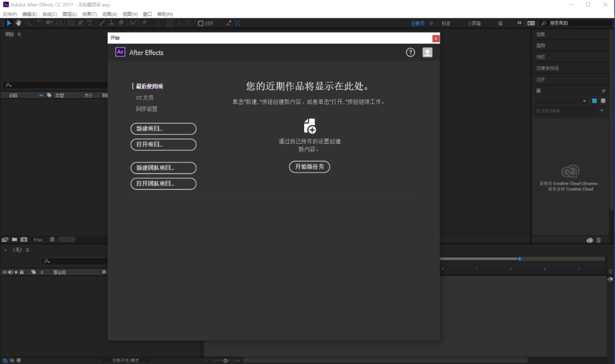Click the help question mark icon
Image resolution: width=615 pixels, height=364 pixels.
click(410, 52)
